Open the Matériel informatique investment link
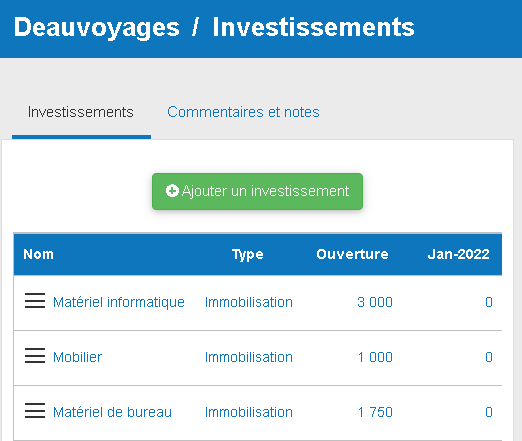The height and width of the screenshot is (441, 522). coord(119,302)
